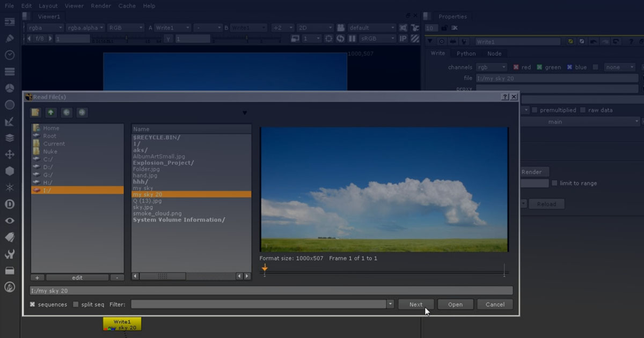Open the rgb channels dropdown in Write1 properties
The image size is (644, 338).
(x=490, y=67)
